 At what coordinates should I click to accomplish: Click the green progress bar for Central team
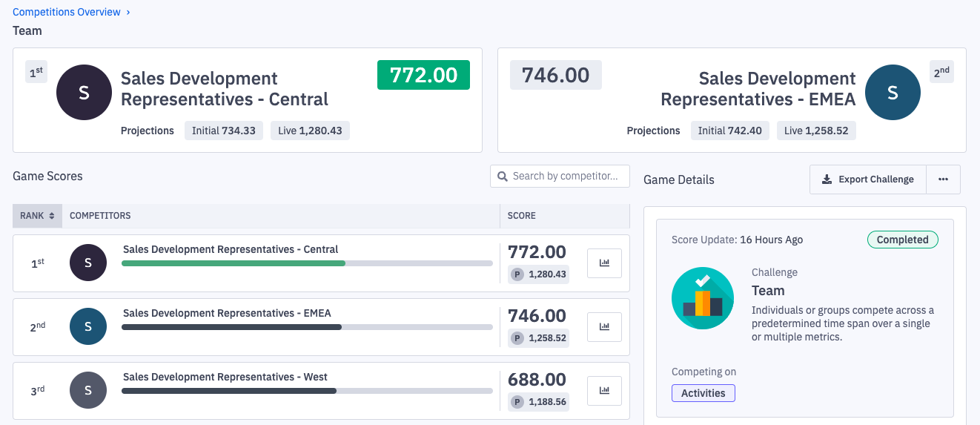(234, 263)
